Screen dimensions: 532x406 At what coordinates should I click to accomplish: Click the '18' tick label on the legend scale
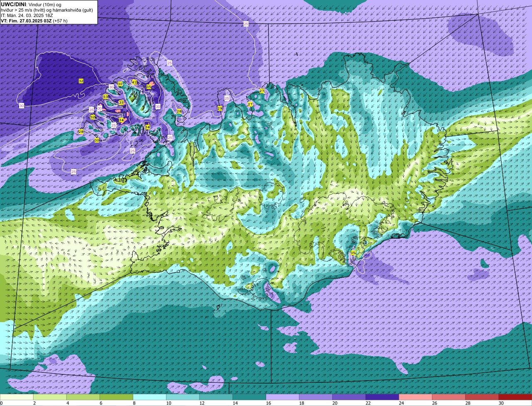[x=301, y=403]
